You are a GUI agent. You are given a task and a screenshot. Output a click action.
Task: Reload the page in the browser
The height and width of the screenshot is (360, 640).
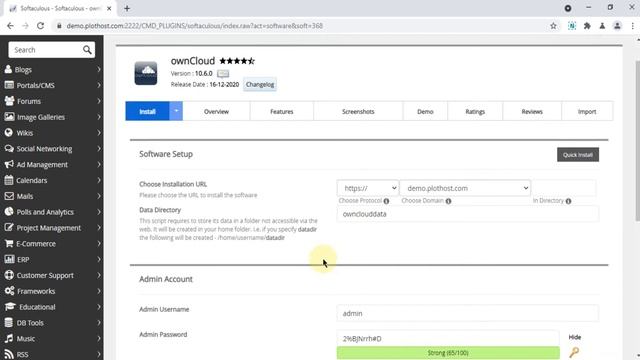[40, 26]
